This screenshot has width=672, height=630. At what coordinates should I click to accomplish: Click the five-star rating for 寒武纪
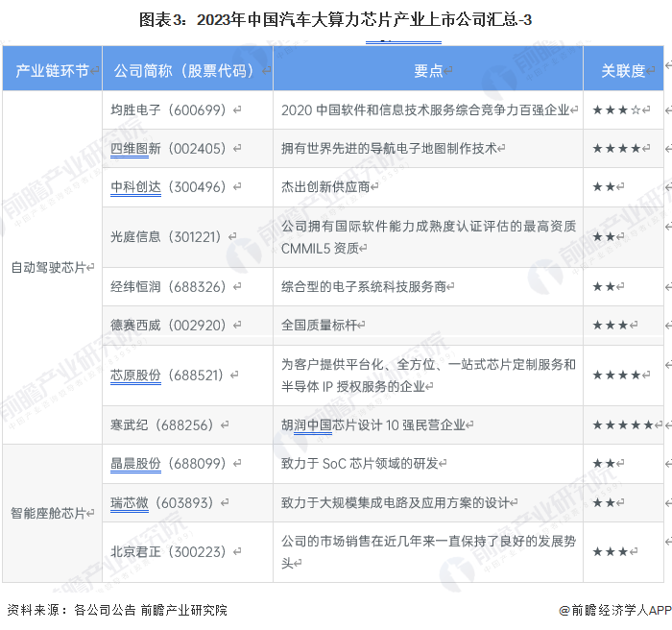tap(623, 425)
